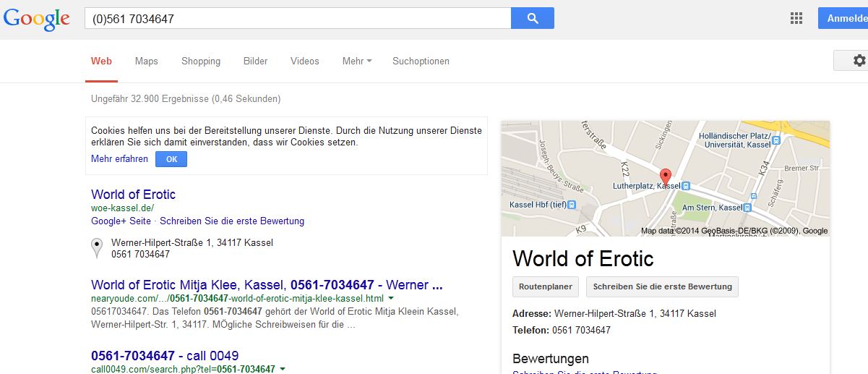868x374 pixels.
Task: Click the Bewertungen heading
Action: pyautogui.click(x=551, y=359)
